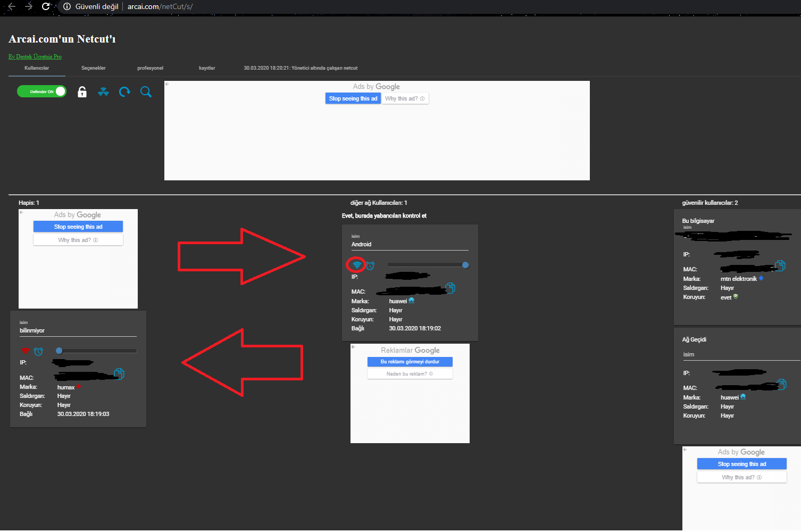Viewport: 801px width, 532px height.
Task: Click the Arcai.com'un Netcut'ı page title
Action: (x=62, y=39)
